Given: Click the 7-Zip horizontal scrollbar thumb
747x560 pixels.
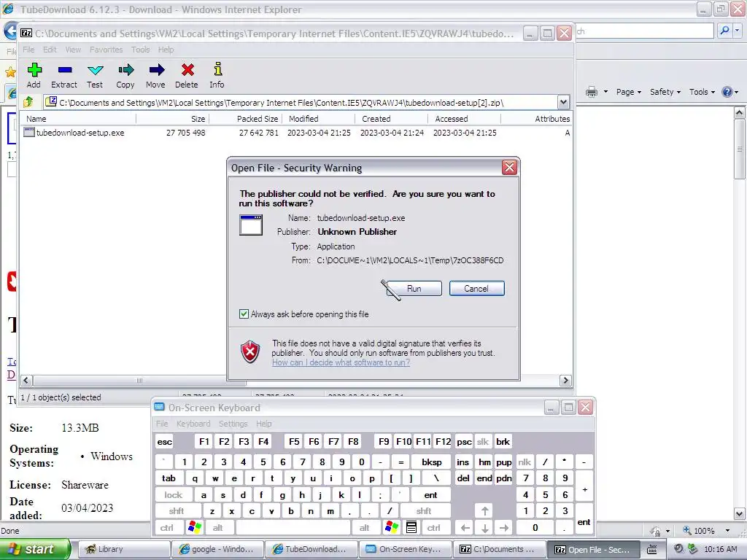Looking at the screenshot, I should [x=139, y=381].
